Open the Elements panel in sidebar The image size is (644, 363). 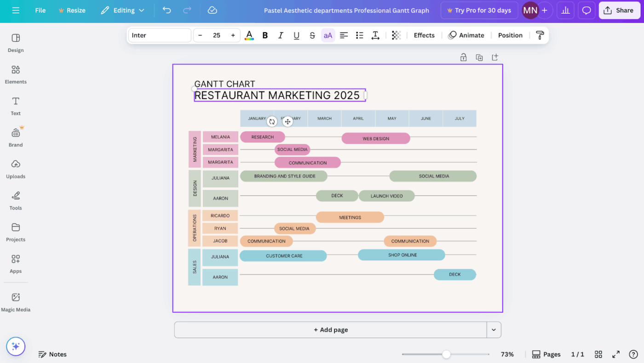pyautogui.click(x=16, y=74)
